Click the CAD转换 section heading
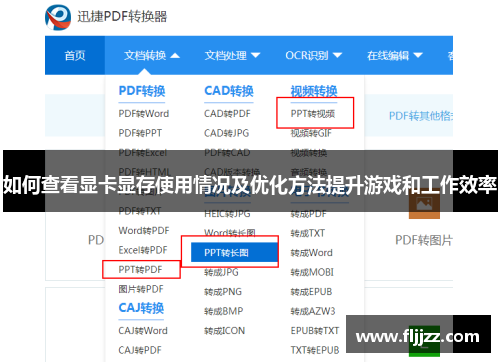The image size is (500, 362). point(229,91)
